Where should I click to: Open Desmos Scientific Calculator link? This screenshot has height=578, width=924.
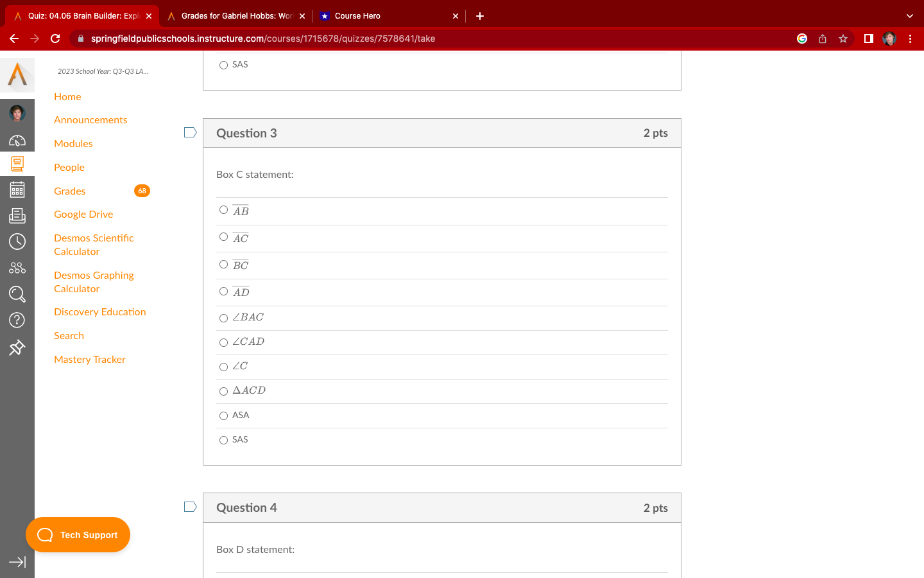(x=94, y=245)
